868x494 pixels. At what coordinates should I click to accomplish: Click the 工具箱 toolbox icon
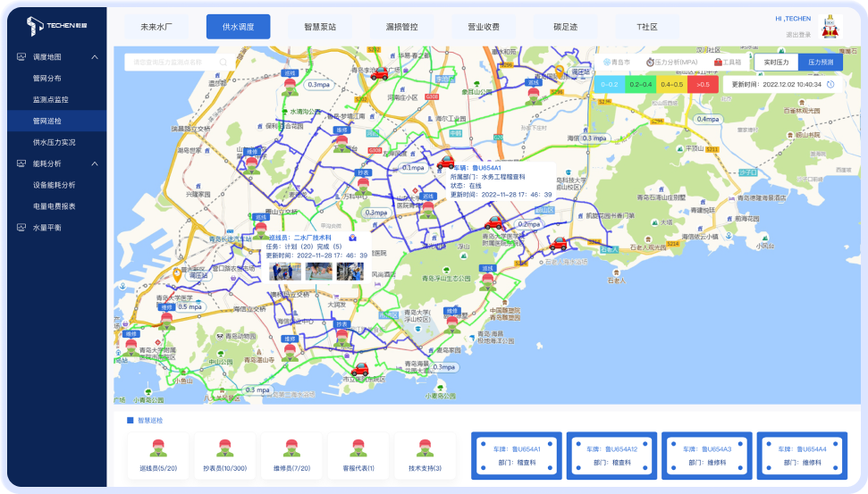click(718, 63)
